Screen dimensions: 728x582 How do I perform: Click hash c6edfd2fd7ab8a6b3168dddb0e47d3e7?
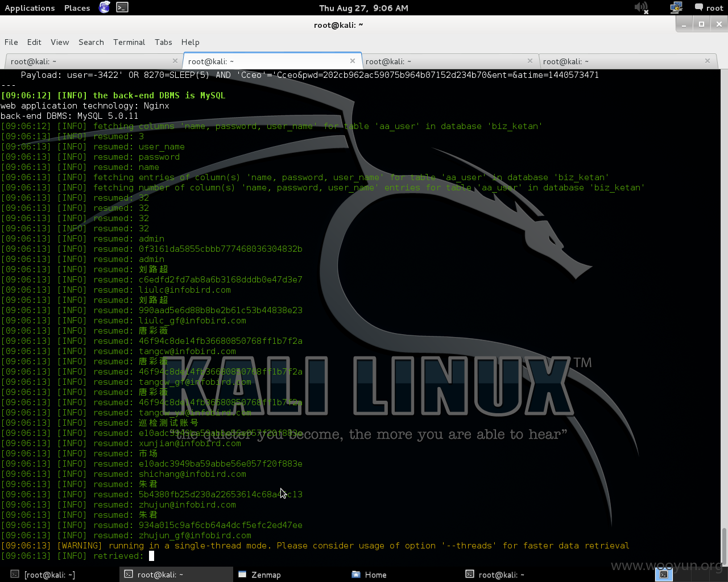pyautogui.click(x=221, y=280)
